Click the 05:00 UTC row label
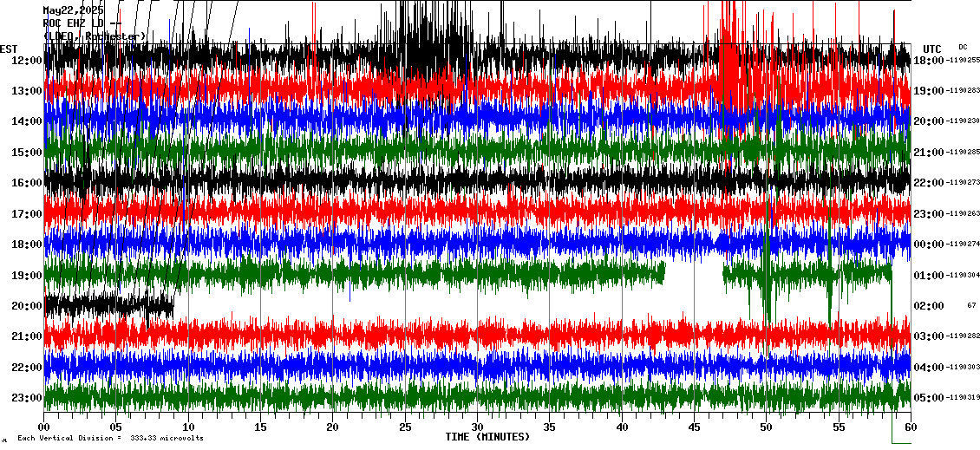Viewport: 980px width, 450px height. (928, 397)
